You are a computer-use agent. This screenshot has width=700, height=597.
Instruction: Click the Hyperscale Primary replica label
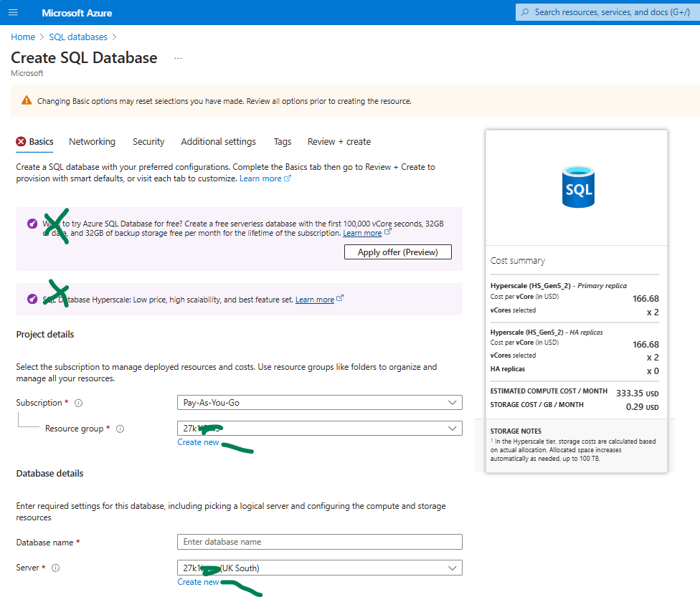[559, 285]
